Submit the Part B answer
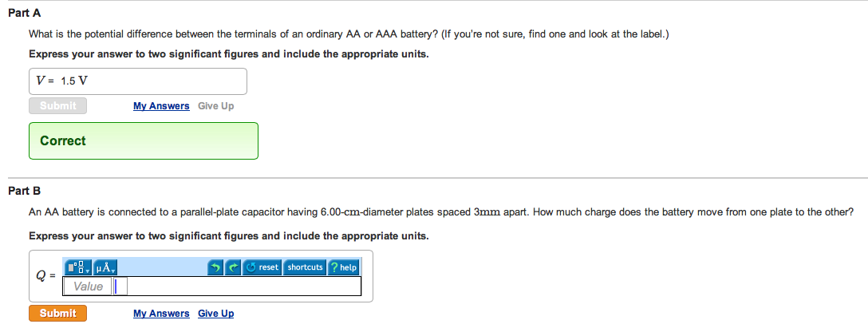Screen dimensions: 868x328 (57, 313)
